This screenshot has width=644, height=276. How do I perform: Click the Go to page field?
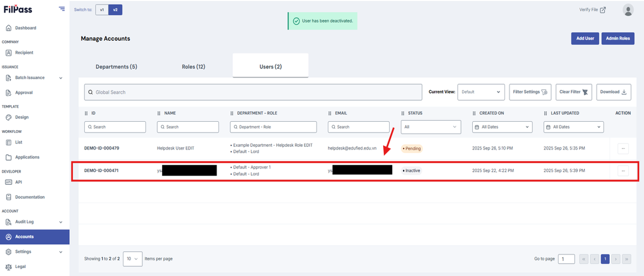pos(566,259)
